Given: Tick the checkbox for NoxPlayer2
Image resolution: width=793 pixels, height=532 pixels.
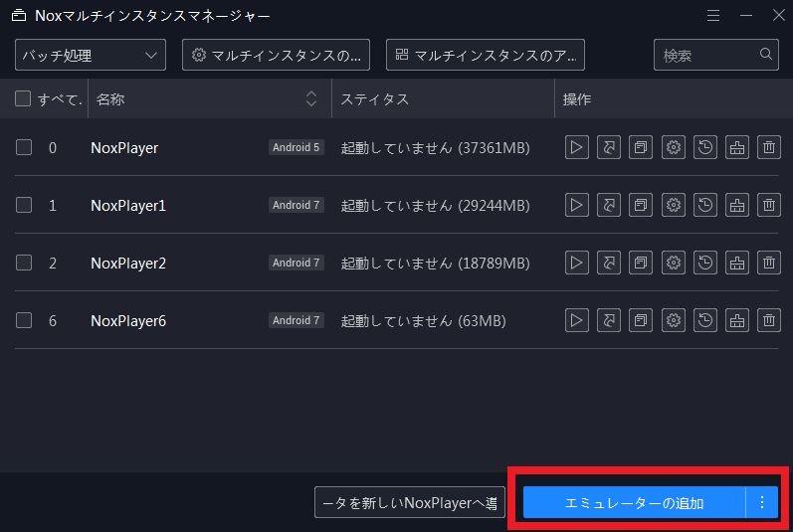Looking at the screenshot, I should point(24,263).
